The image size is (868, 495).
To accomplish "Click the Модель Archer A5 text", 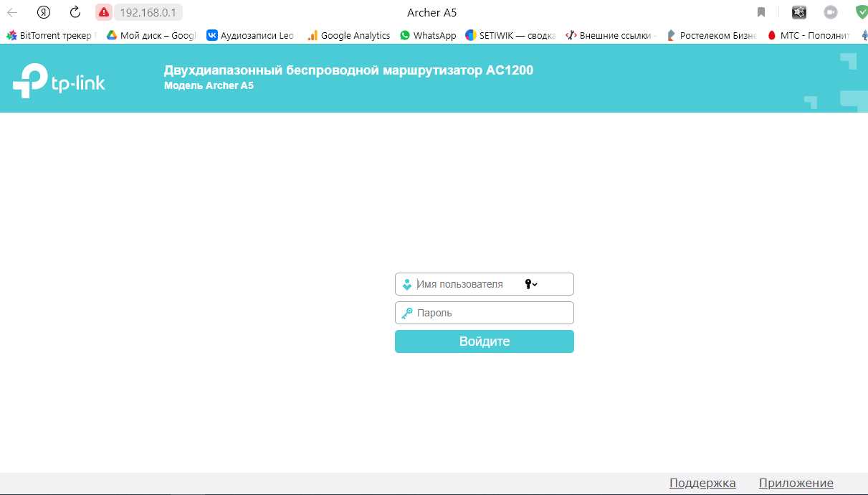I will point(209,85).
